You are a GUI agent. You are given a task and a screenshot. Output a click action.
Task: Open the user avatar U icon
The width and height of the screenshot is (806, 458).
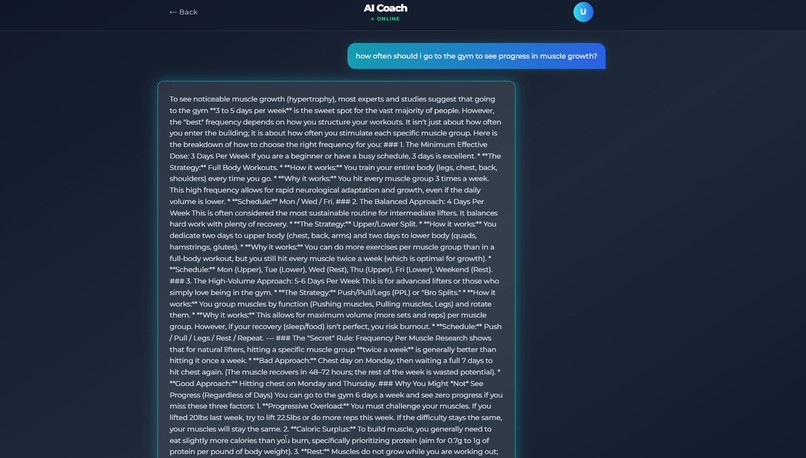coord(583,12)
